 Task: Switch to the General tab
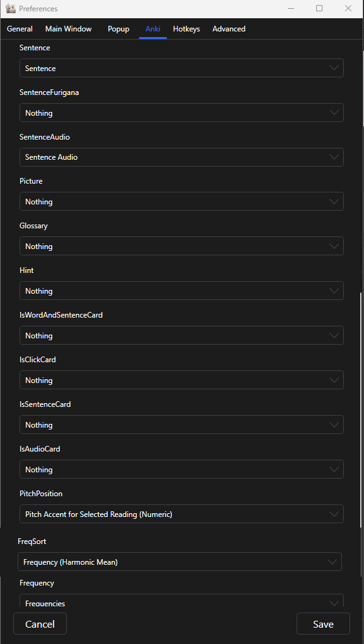pyautogui.click(x=20, y=29)
